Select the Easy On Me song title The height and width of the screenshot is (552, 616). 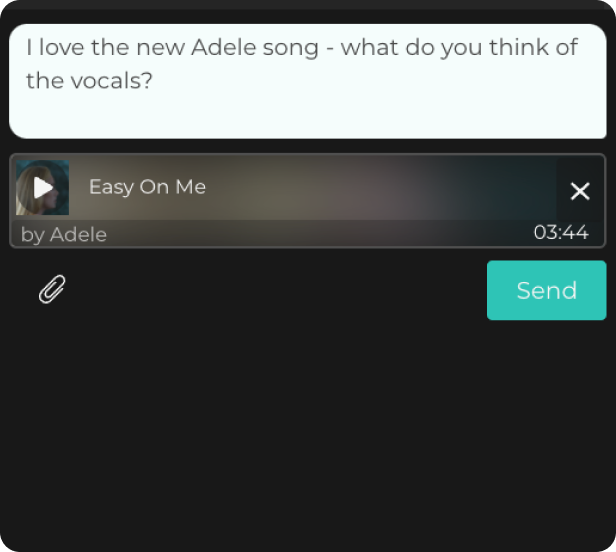coord(147,187)
